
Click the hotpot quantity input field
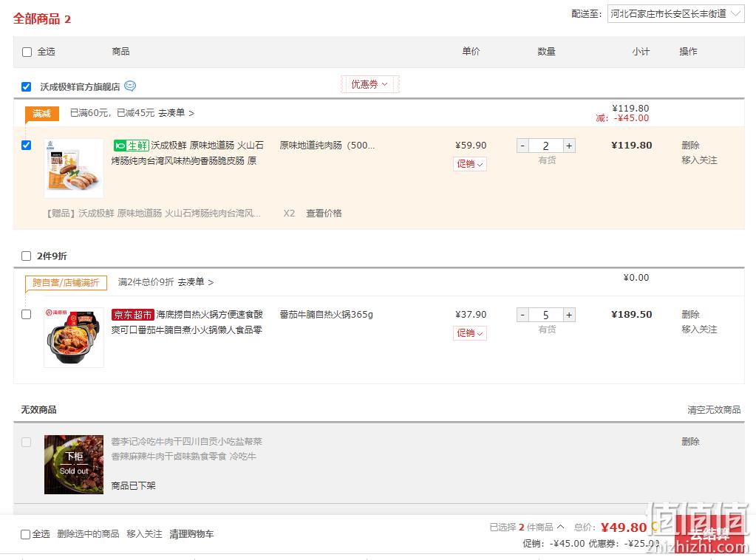pos(546,315)
